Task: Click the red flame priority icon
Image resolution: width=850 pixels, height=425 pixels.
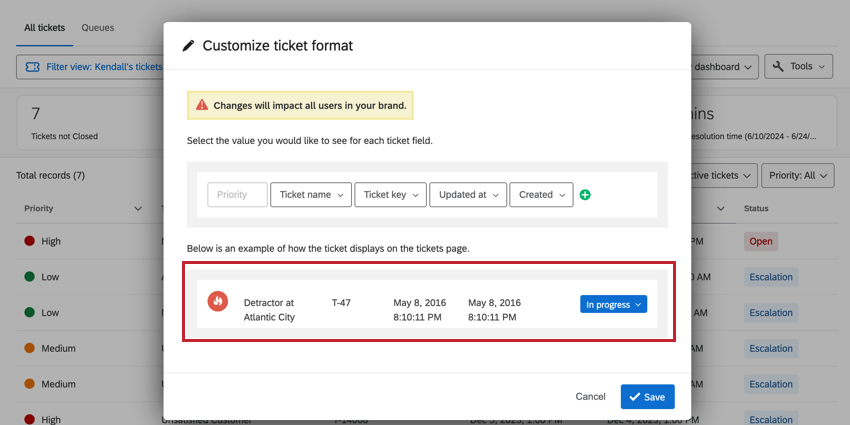Action: 218,301
